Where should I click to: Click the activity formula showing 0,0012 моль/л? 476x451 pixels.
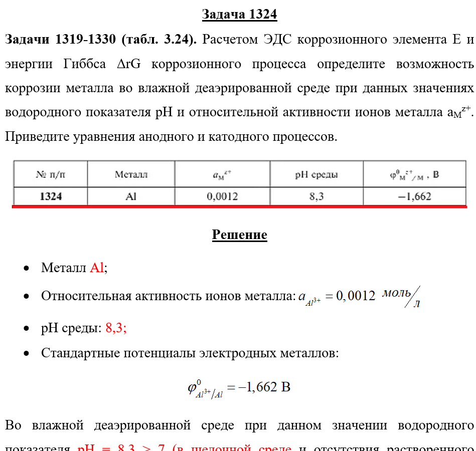(x=360, y=296)
